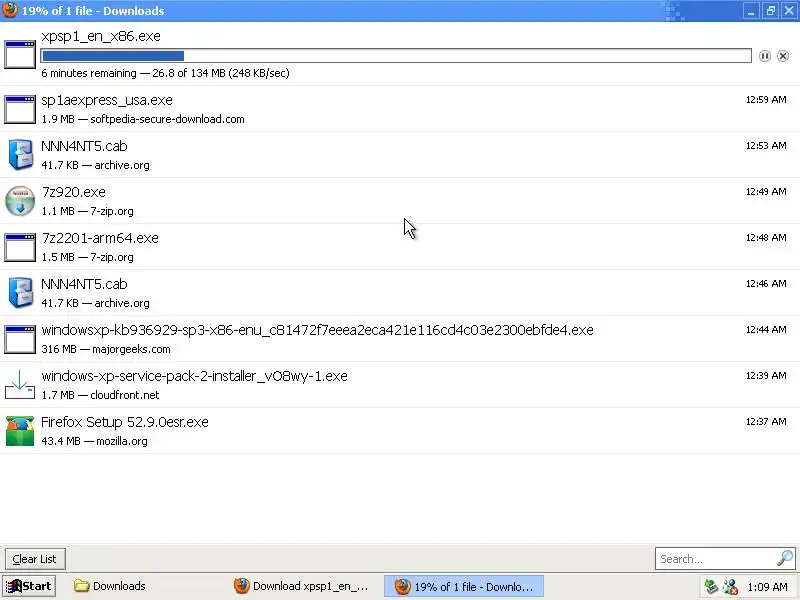Click the search magnifier icon
The width and height of the screenshot is (800, 600).
click(x=785, y=558)
